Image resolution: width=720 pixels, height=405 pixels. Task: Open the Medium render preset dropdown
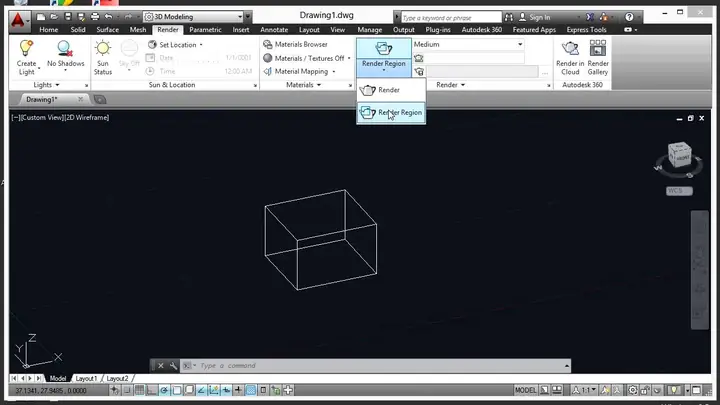coord(468,45)
